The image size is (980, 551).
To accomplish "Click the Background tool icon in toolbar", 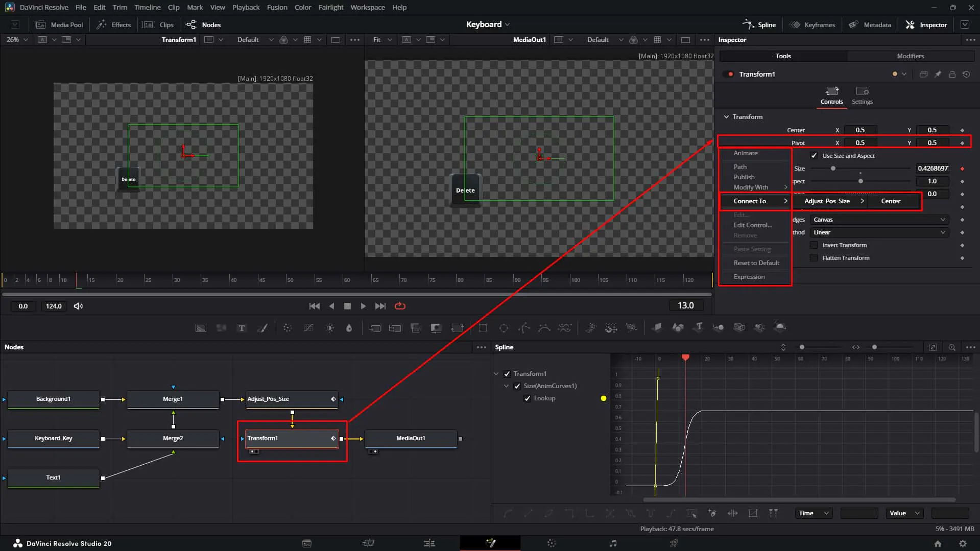I will [201, 328].
